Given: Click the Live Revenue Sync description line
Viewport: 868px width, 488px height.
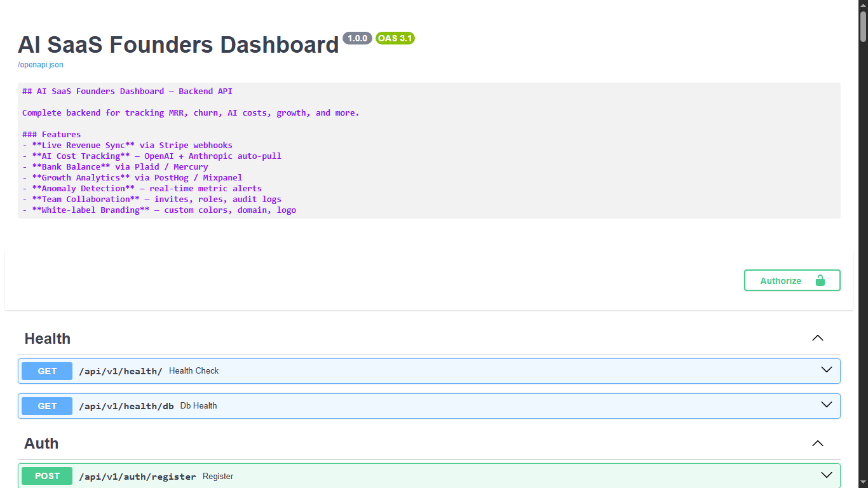Looking at the screenshot, I should (127, 145).
